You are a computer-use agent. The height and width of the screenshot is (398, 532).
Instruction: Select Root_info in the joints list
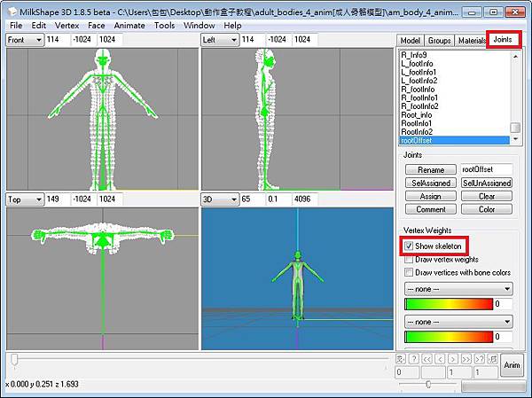tap(455, 114)
